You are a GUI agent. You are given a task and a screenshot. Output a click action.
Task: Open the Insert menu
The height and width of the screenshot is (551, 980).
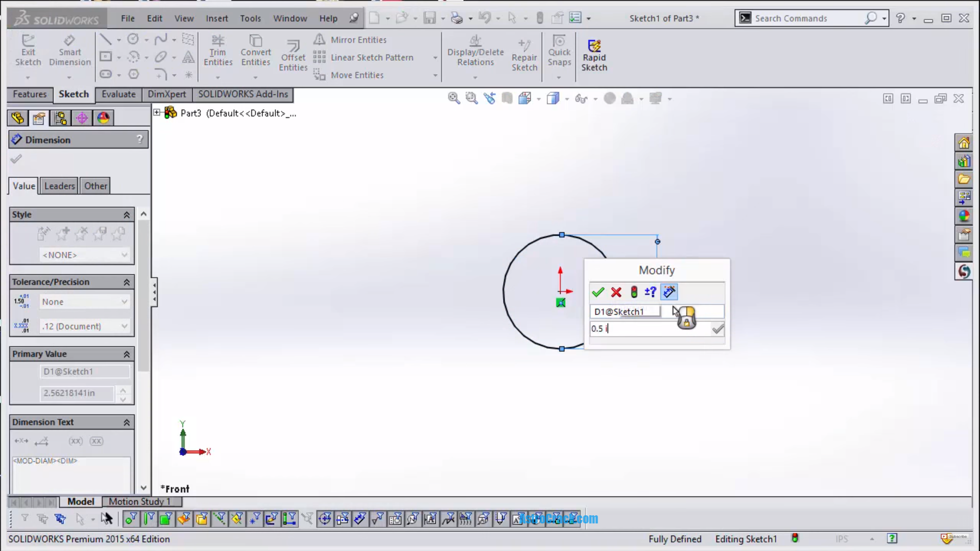tap(217, 18)
